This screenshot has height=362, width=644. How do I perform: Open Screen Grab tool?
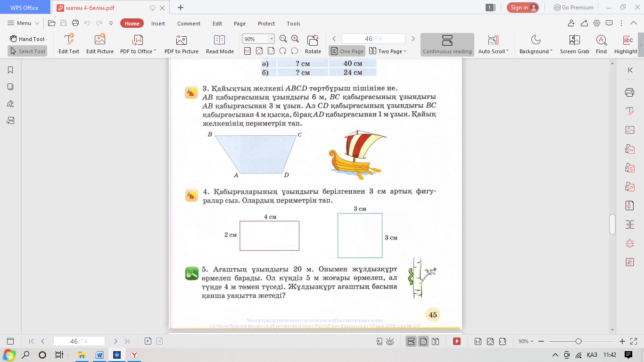coord(574,44)
